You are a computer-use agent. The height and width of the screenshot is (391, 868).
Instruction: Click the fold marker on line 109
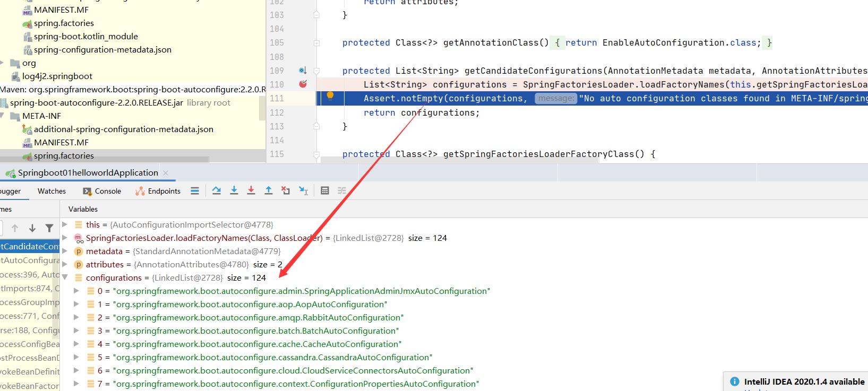coord(316,71)
